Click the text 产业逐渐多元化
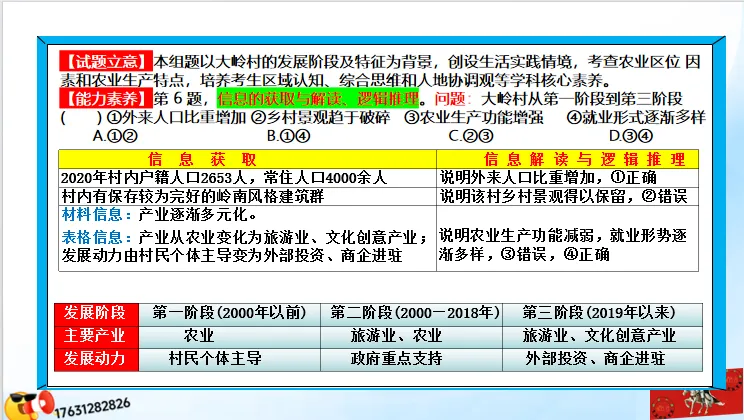744x420 pixels. [x=198, y=215]
